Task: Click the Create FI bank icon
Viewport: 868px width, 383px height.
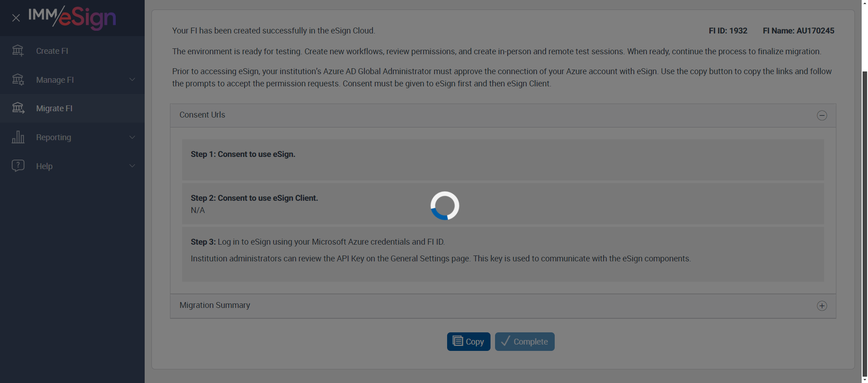Action: [18, 51]
